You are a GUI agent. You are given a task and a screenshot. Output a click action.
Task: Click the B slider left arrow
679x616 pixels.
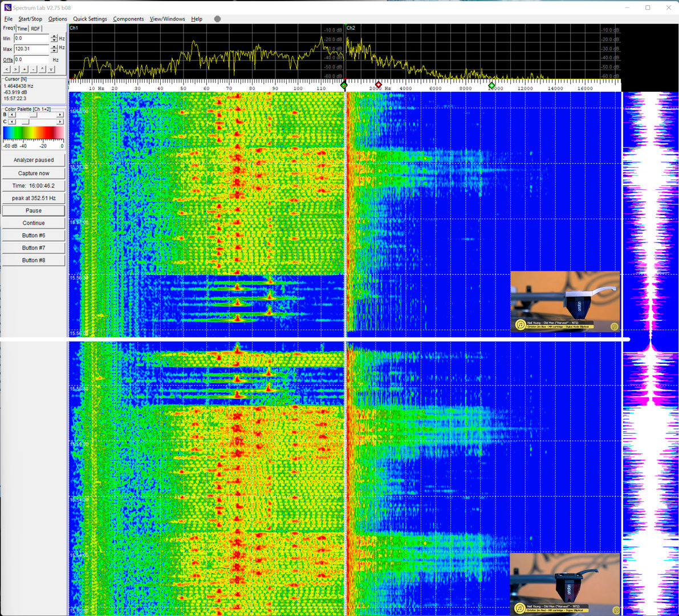click(x=12, y=115)
